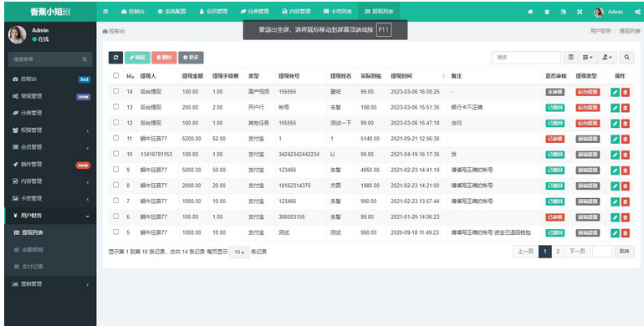Toggle the table view icon next to the search box
Screen dimensions: 644x326
[571, 58]
